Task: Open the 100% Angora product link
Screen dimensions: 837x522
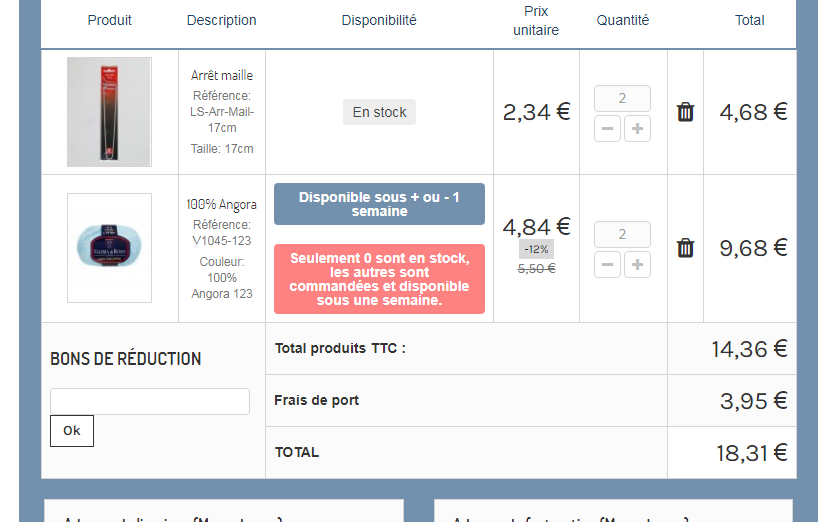Action: [x=222, y=204]
